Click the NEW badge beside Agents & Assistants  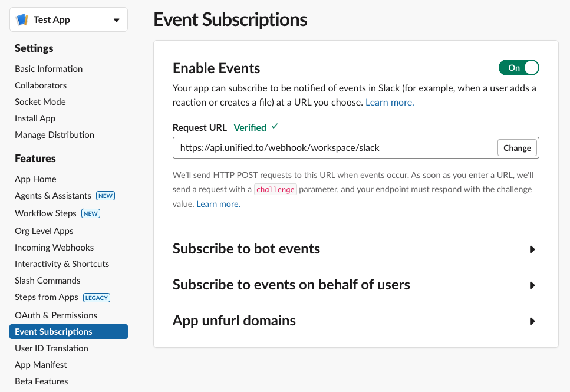pyautogui.click(x=106, y=196)
